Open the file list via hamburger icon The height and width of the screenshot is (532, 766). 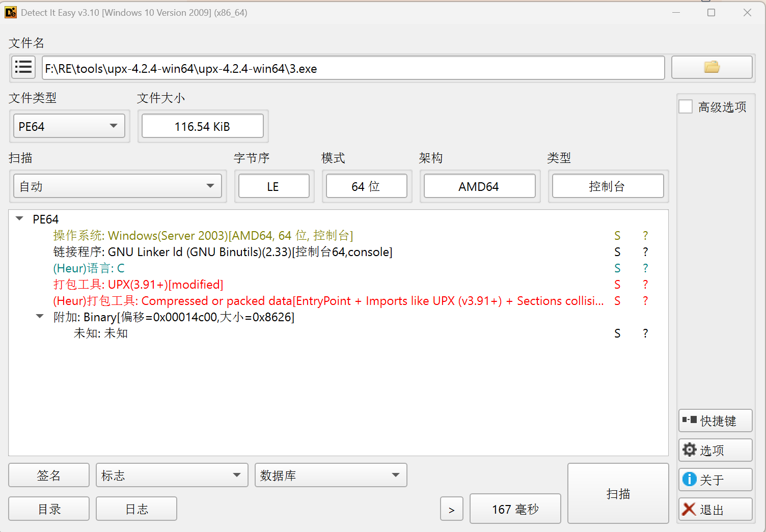23,67
